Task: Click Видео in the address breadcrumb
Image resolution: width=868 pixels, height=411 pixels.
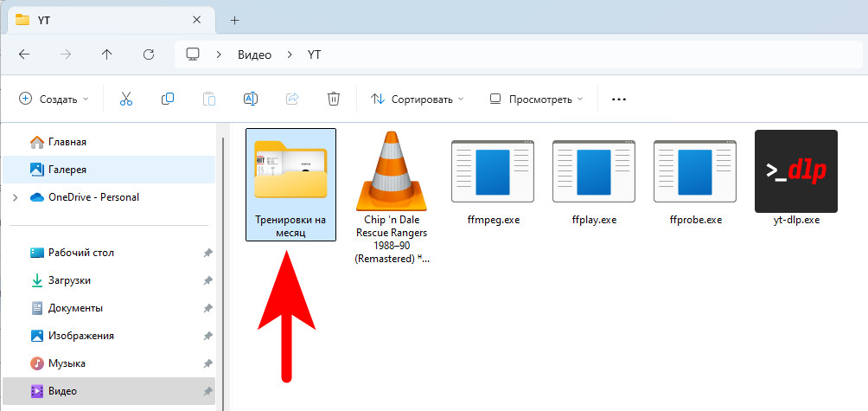Action: [254, 55]
